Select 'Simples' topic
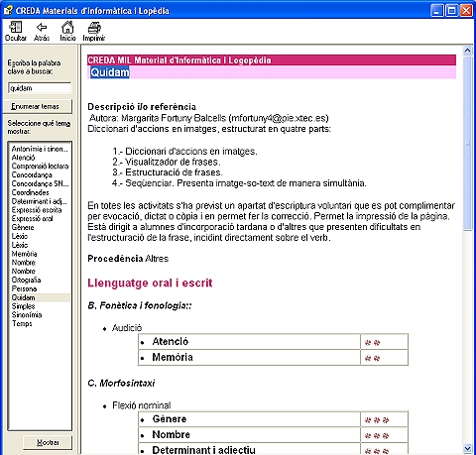476x455 pixels. (x=23, y=306)
